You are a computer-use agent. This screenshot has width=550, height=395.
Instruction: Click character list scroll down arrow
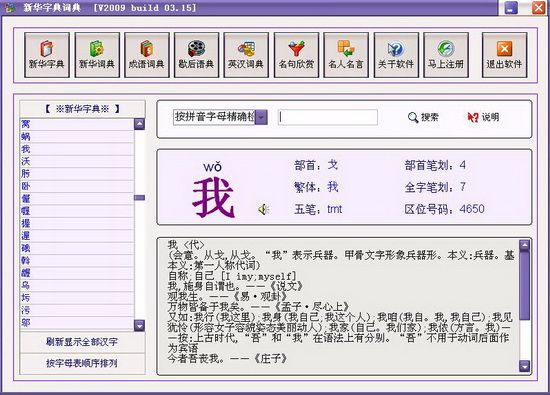139,326
